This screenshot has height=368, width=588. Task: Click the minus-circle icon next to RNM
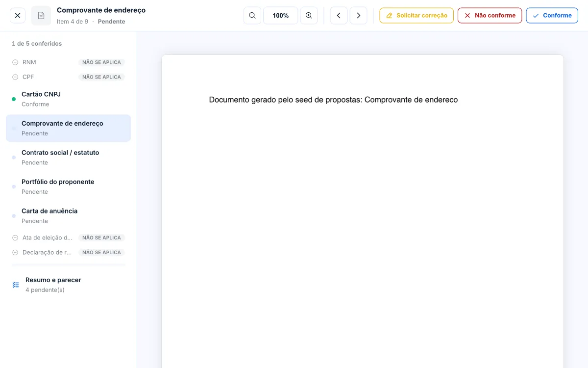pos(15,62)
